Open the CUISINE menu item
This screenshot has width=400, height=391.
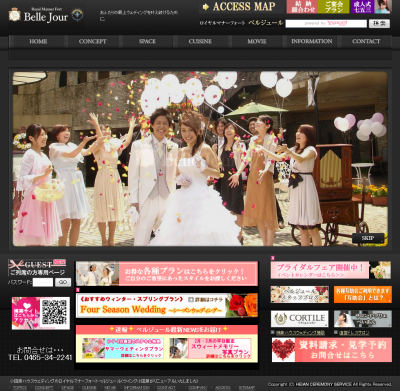pos(200,41)
